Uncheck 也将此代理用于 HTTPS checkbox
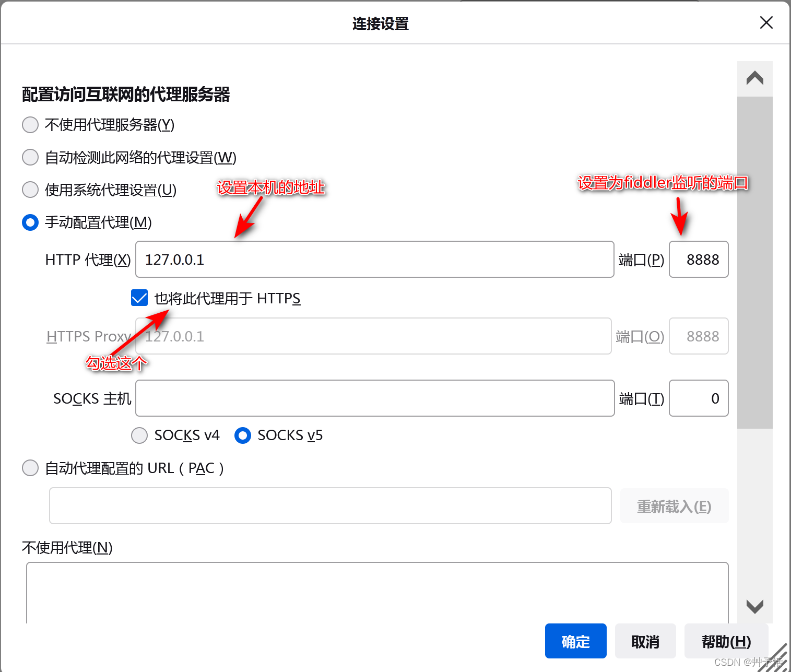 [x=139, y=298]
